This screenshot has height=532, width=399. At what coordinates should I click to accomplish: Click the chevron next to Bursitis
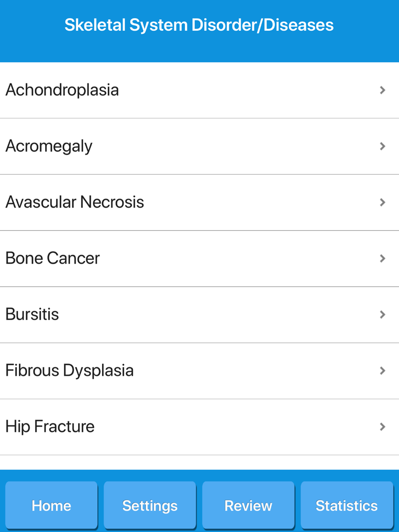[382, 315]
